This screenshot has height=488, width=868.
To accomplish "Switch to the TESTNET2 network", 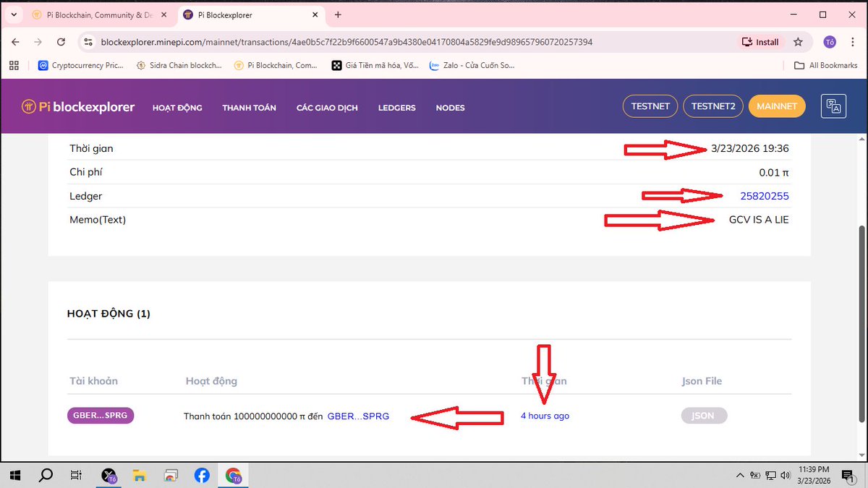I will [713, 106].
